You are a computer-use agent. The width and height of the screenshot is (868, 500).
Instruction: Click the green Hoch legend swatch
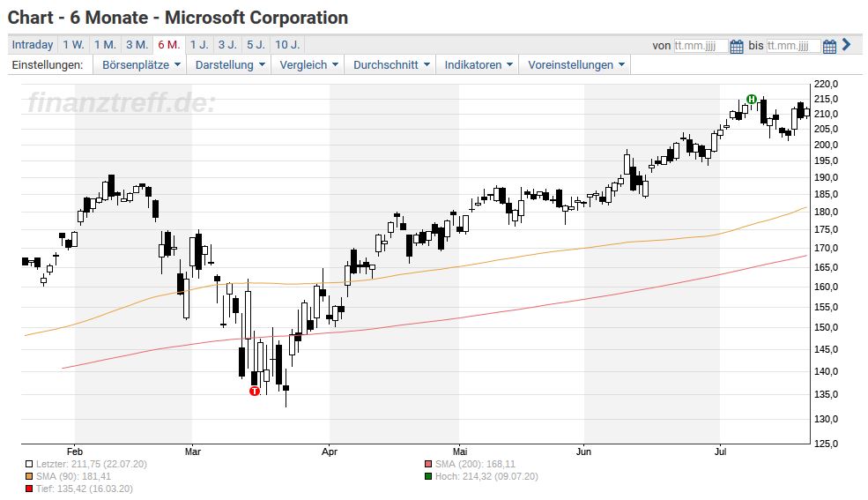[x=428, y=477]
